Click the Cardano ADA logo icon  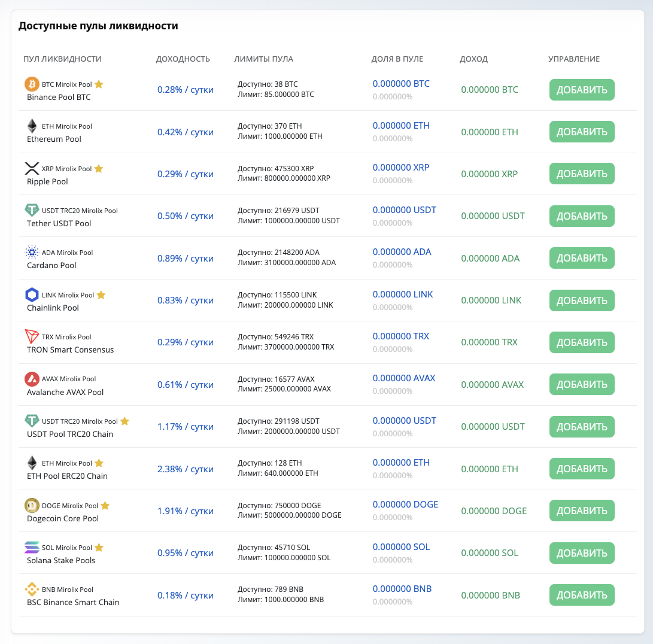[x=32, y=252]
